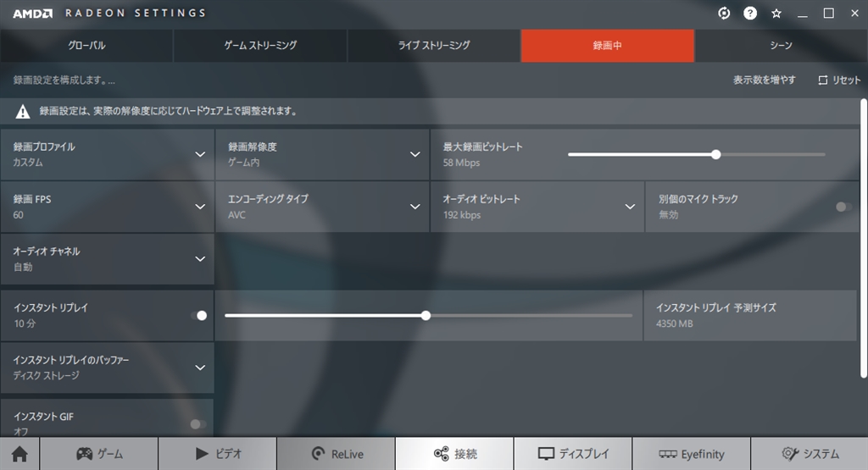The height and width of the screenshot is (470, 868).
Task: Switch to the ライブ ストリーミング tab
Action: point(434,46)
